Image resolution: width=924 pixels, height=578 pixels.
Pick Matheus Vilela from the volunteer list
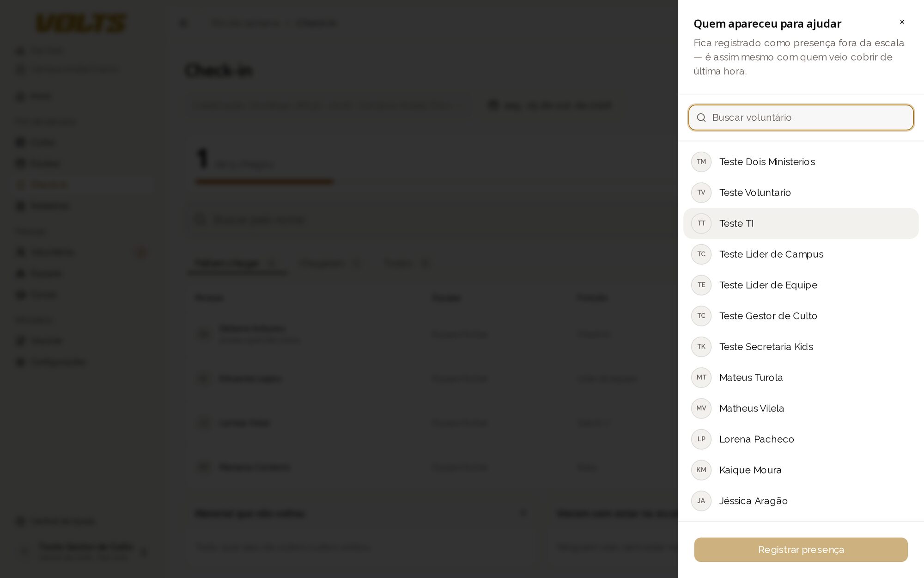click(801, 408)
